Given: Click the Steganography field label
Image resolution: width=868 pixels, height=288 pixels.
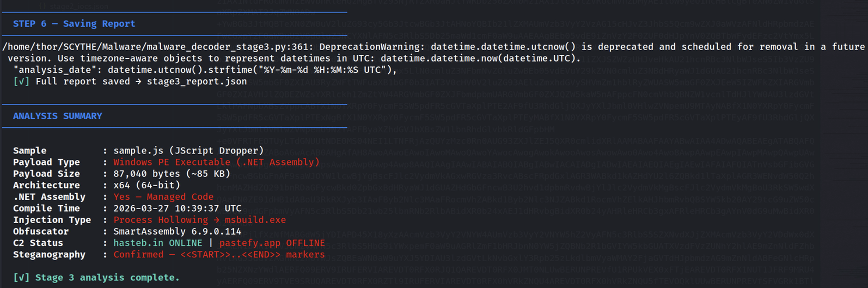Looking at the screenshot, I should (49, 254).
